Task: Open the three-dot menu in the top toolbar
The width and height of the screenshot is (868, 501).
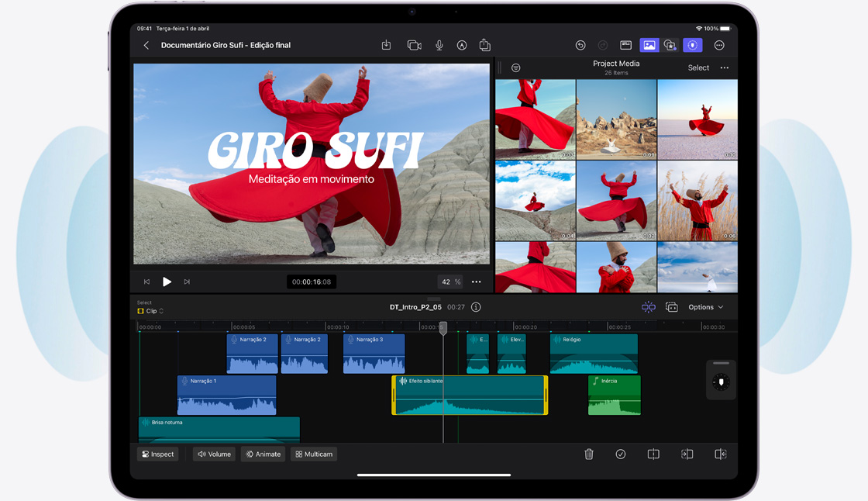Action: pyautogui.click(x=719, y=45)
